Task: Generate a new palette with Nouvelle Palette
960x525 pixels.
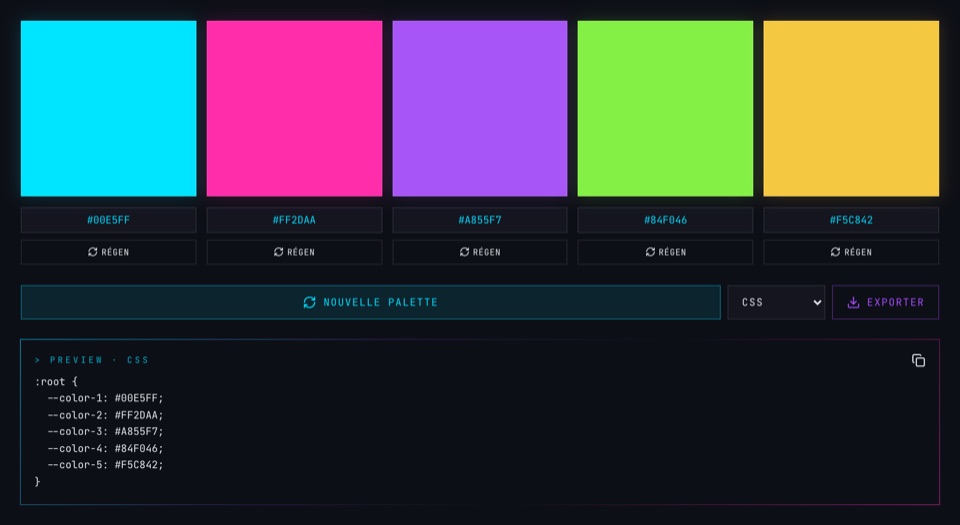Action: [x=370, y=302]
